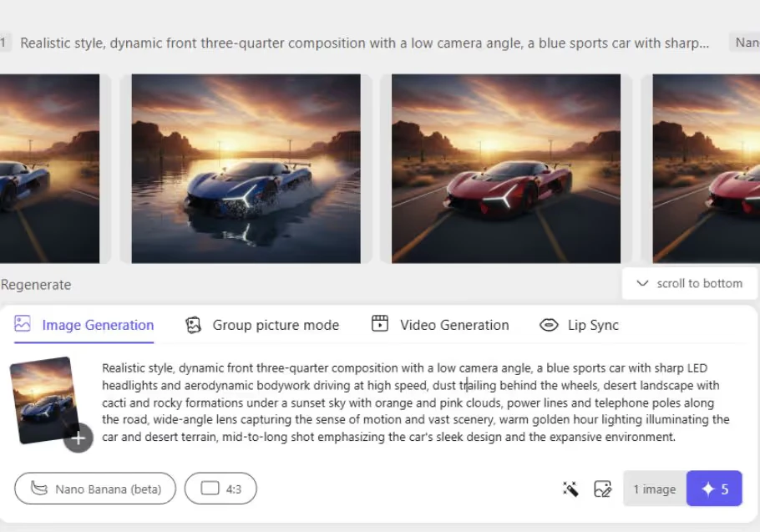Open prompt enhancement with the magic wand icon
The image size is (760, 532).
click(570, 489)
